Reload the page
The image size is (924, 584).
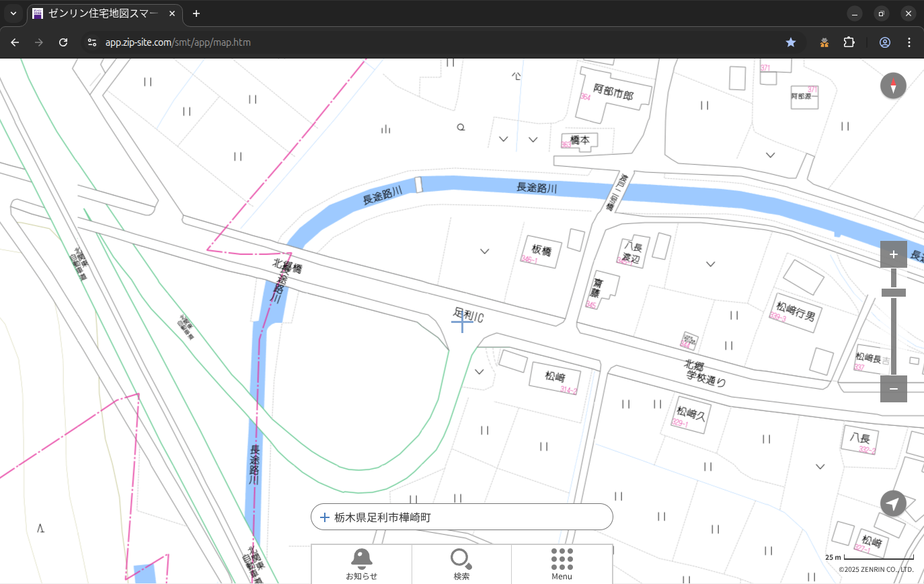click(63, 42)
